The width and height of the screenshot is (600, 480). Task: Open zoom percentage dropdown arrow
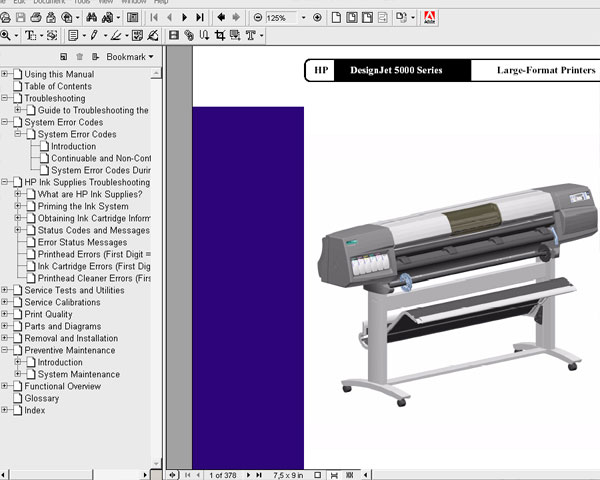pos(303,18)
